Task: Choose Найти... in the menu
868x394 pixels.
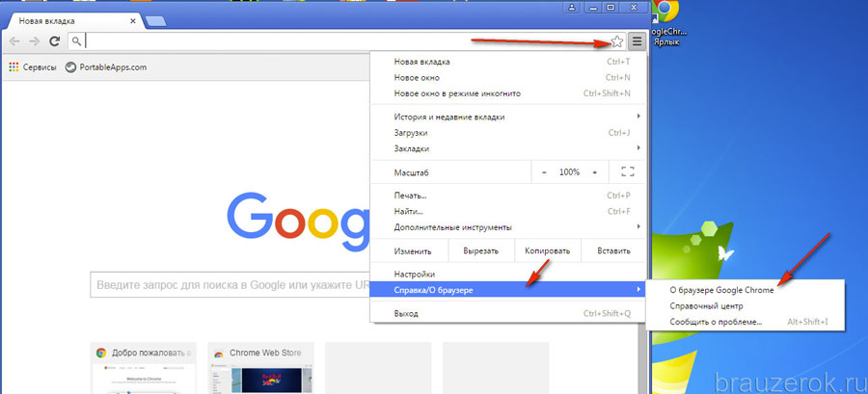Action: (x=508, y=211)
